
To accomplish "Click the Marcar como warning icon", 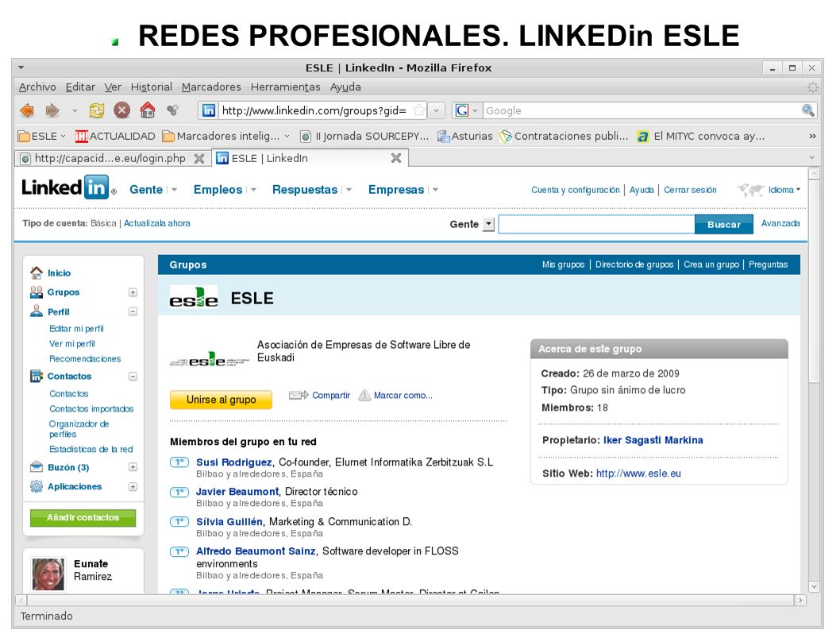I will point(364,395).
